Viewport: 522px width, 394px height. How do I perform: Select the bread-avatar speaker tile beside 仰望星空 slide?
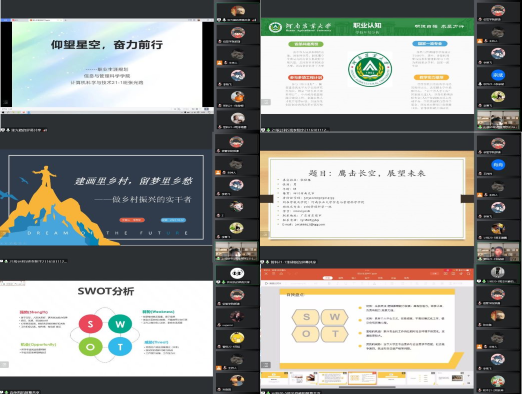(238, 13)
